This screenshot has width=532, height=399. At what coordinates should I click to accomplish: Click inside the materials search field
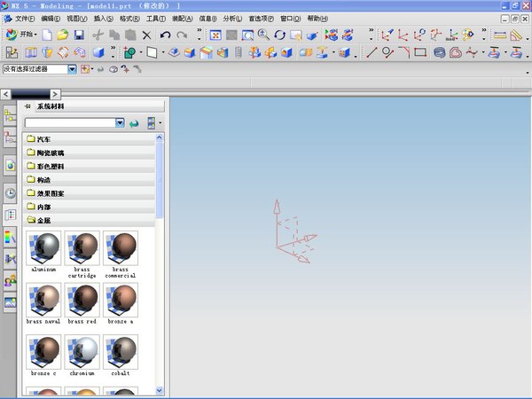click(x=70, y=123)
